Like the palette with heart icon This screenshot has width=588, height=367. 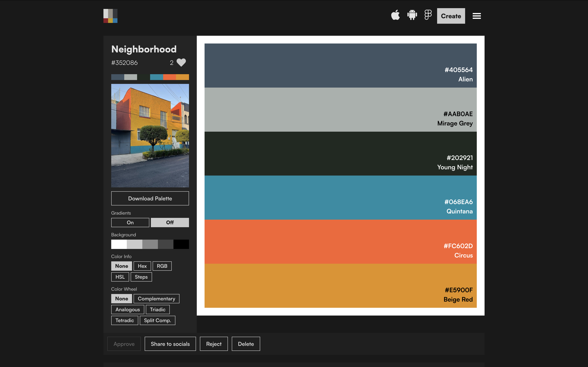pyautogui.click(x=181, y=63)
